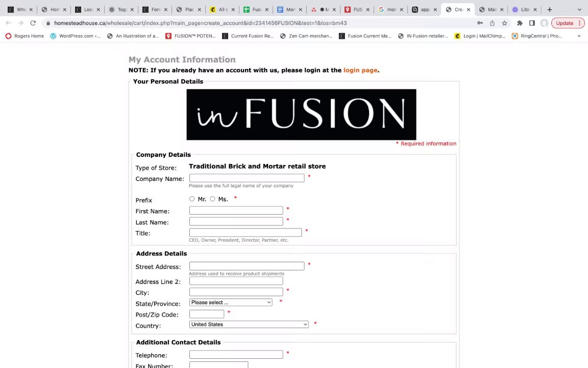Open the 'An illustration of a...' bookmark
Image resolution: width=588 pixels, height=368 pixels.
(x=133, y=36)
